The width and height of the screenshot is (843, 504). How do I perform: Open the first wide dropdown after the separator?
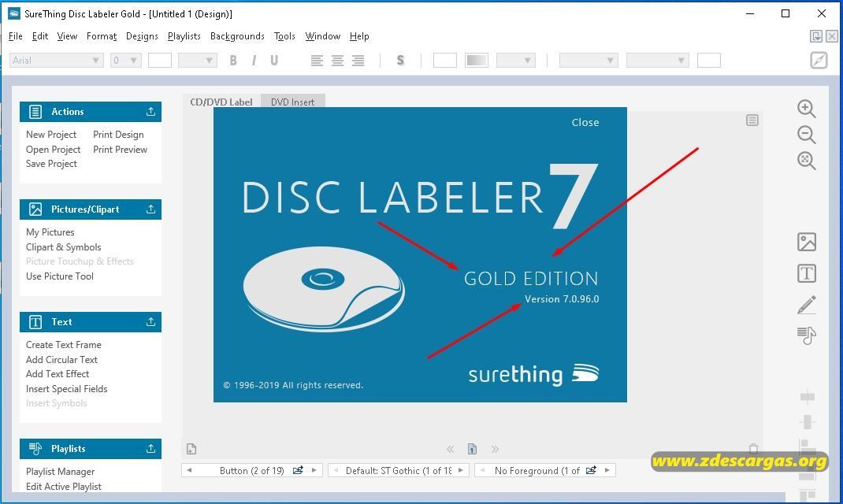589,60
